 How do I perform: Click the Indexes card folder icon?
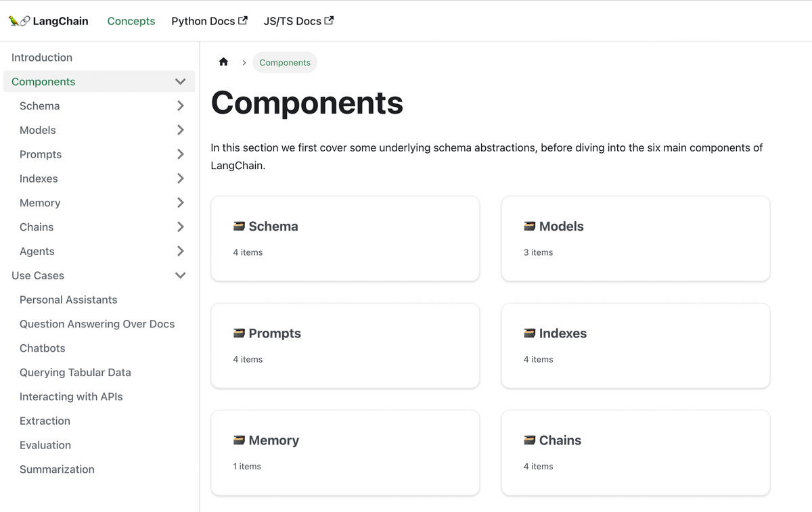pos(530,333)
